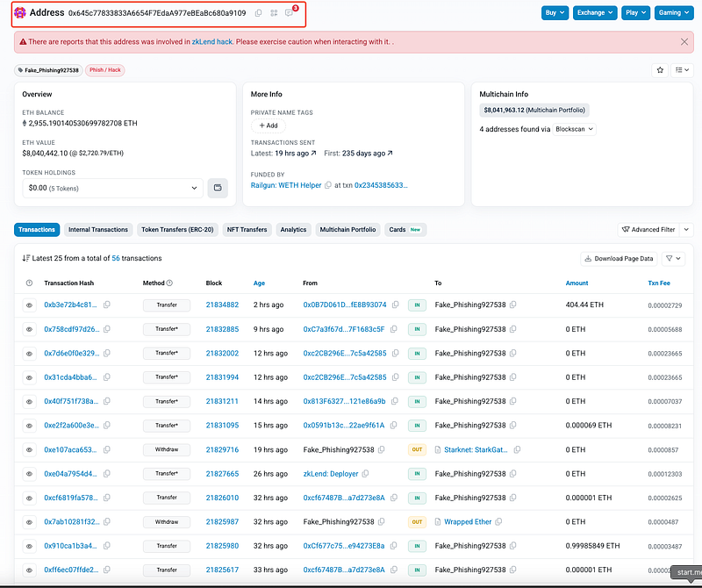This screenshot has width=702, height=588.
Task: Copy transaction hash 0xb3e72b4c81
Action: click(107, 305)
